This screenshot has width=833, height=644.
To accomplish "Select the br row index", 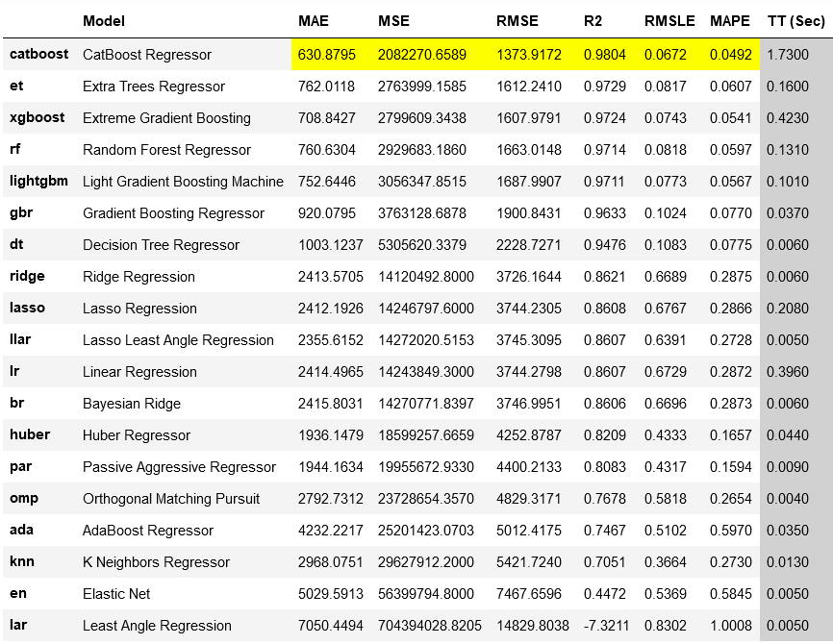I will (x=17, y=403).
